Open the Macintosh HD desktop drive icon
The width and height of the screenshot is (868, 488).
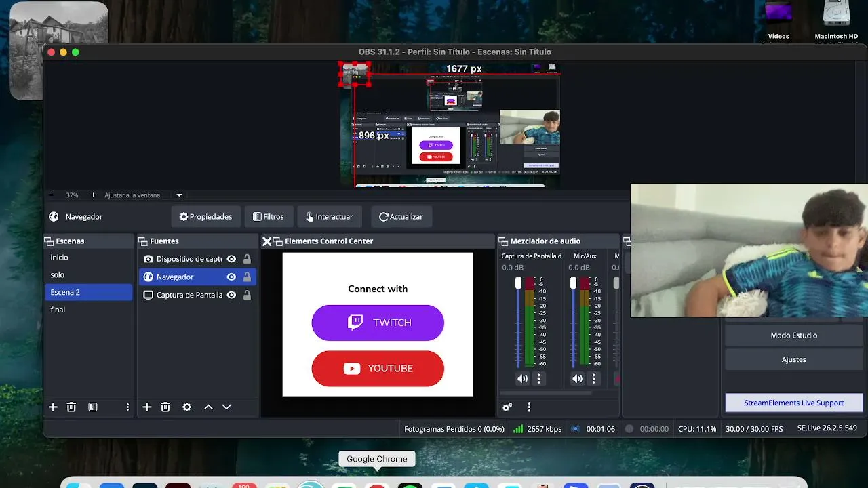836,22
